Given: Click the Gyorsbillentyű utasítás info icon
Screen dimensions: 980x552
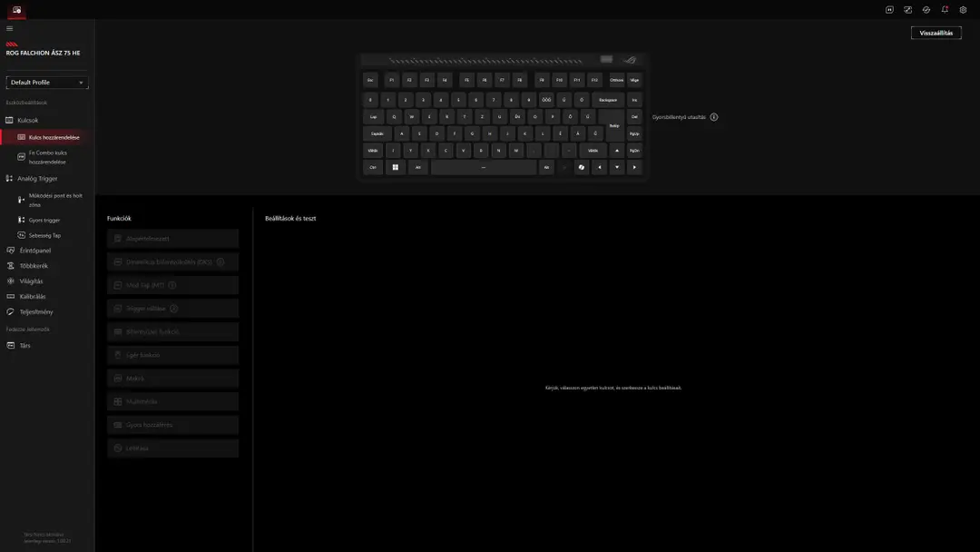Looking at the screenshot, I should click(x=714, y=117).
